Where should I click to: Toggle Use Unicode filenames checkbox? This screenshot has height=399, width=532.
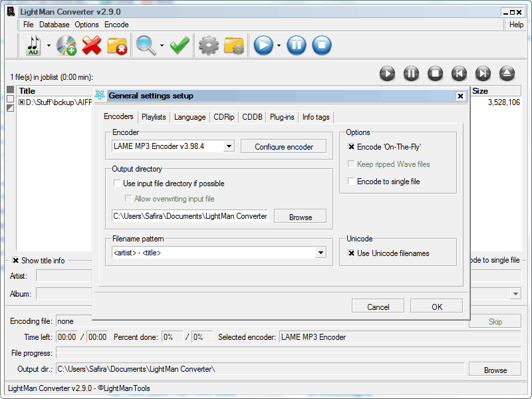[352, 253]
